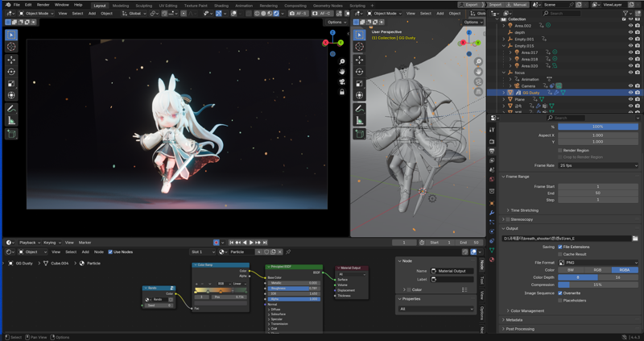Toggle the File Extensions checkbox
The width and height of the screenshot is (644, 341).
coord(560,247)
